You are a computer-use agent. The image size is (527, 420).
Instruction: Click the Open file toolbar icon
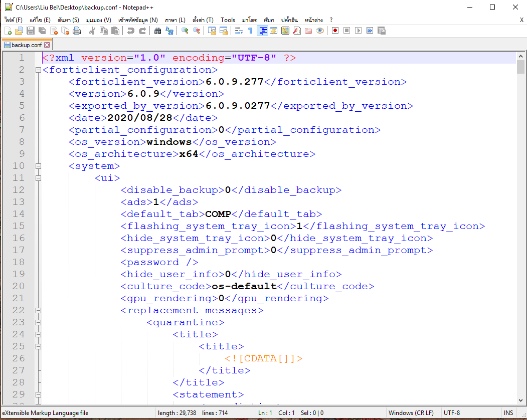pos(19,31)
